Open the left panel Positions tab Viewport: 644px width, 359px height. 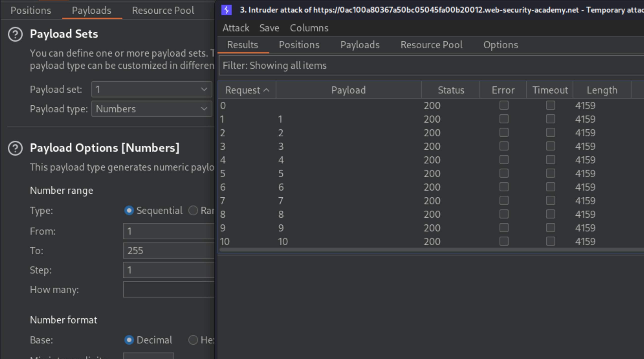[x=31, y=10]
